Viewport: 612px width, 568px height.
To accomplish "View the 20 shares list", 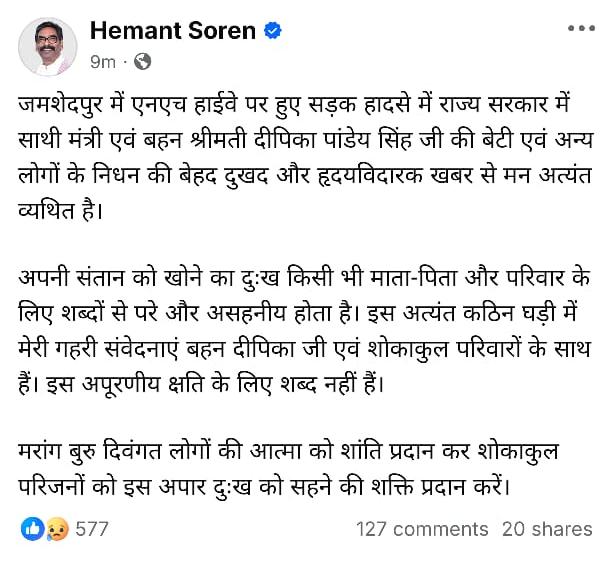I will pos(547,529).
